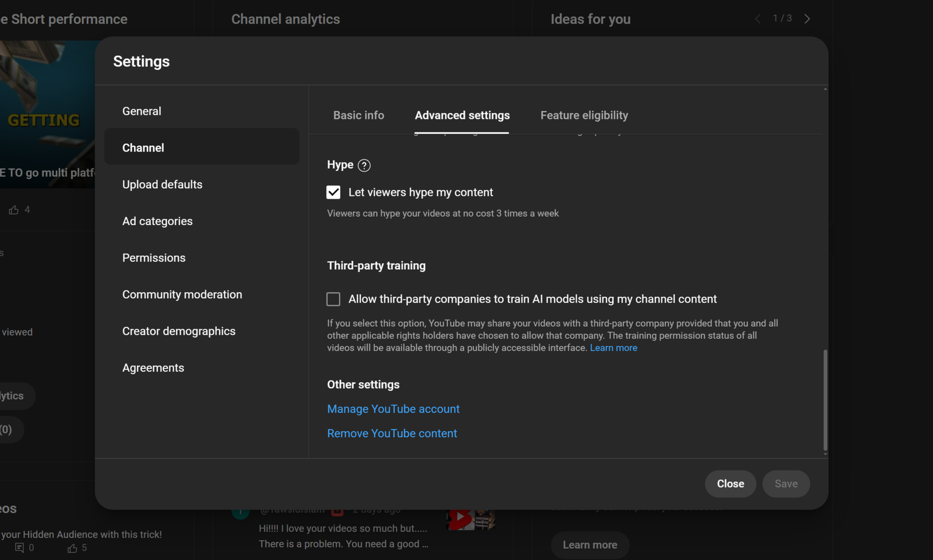933x560 pixels.
Task: Click the next arrow beside Ideas for you
Action: click(807, 18)
